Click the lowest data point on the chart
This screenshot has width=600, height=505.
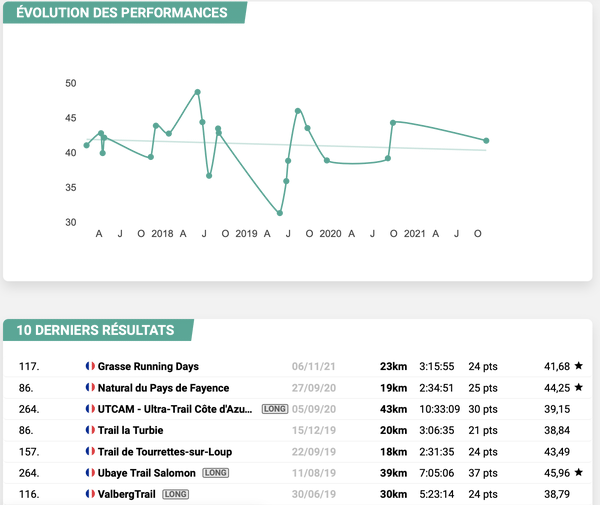click(x=280, y=213)
